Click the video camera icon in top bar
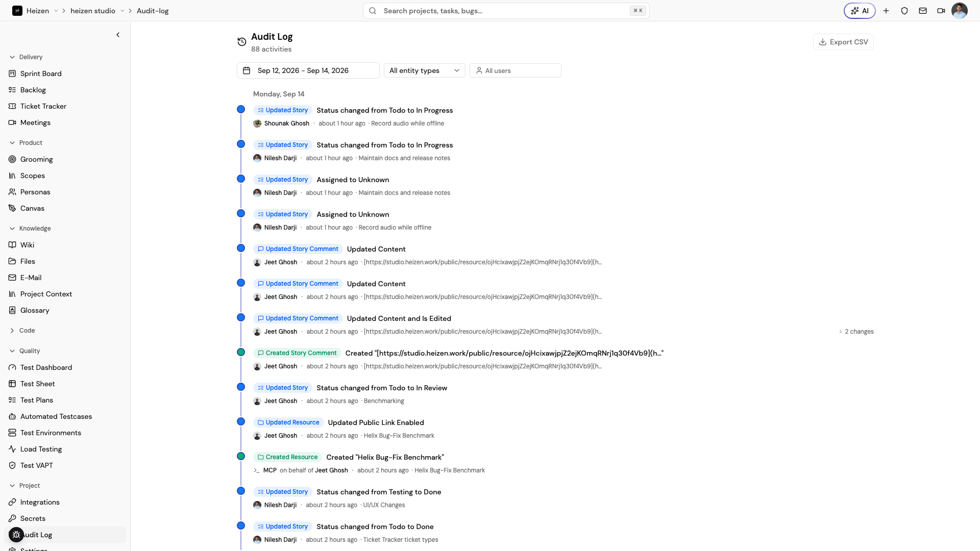The image size is (980, 551). point(941,11)
